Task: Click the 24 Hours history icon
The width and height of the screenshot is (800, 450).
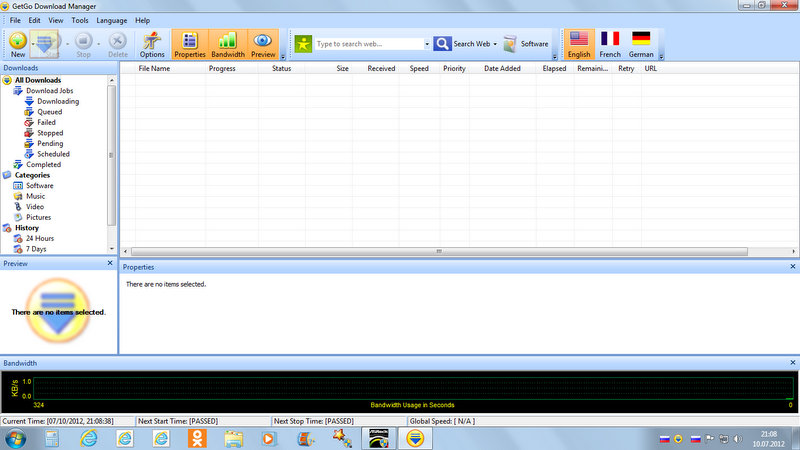Action: tap(18, 238)
